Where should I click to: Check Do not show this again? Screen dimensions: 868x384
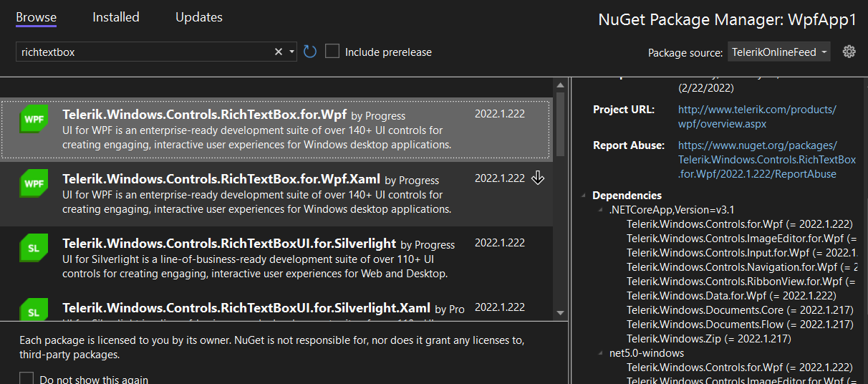(x=26, y=379)
